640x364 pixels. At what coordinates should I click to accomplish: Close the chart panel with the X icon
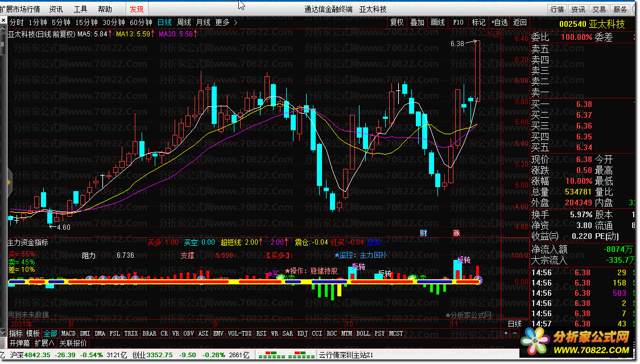click(3, 20)
